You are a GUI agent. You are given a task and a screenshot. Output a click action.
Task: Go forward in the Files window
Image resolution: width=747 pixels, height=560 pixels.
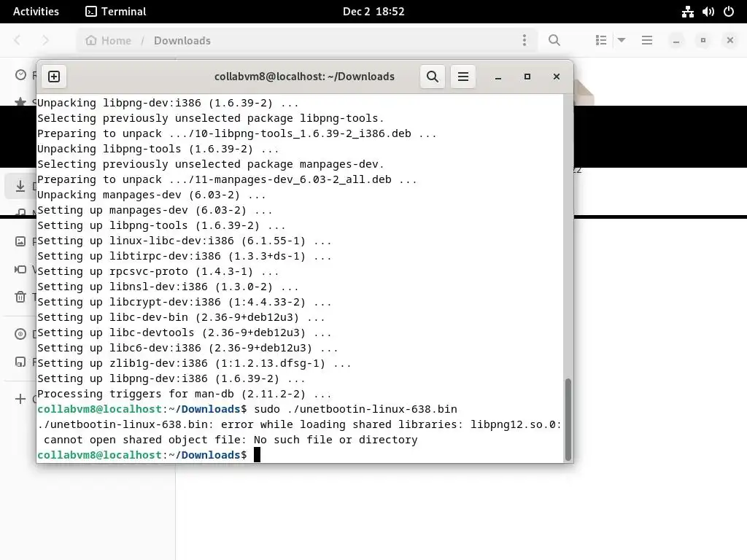coord(46,41)
